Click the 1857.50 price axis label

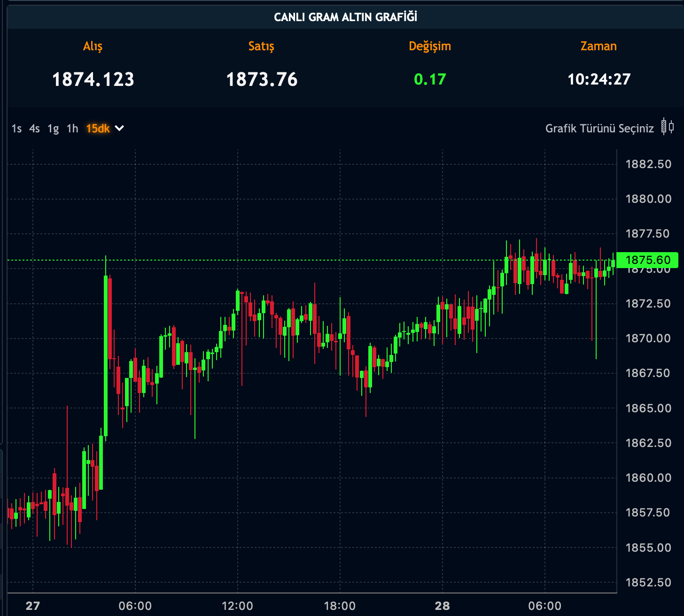point(648,513)
